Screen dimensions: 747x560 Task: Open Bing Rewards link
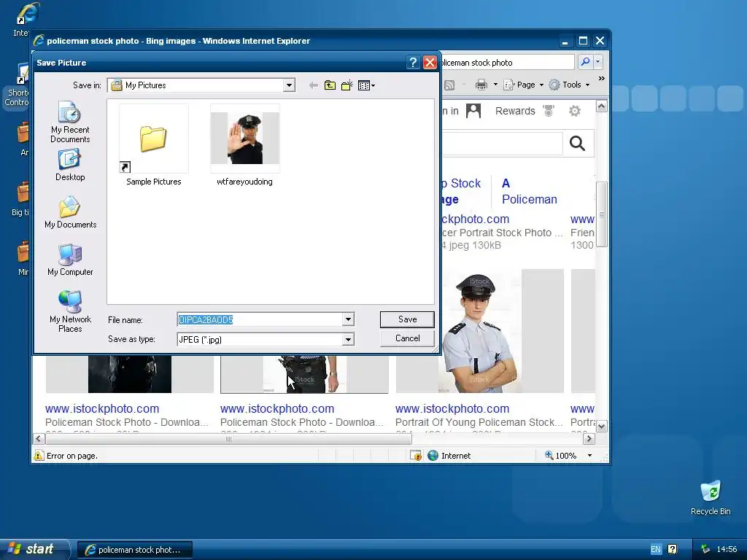(x=515, y=111)
